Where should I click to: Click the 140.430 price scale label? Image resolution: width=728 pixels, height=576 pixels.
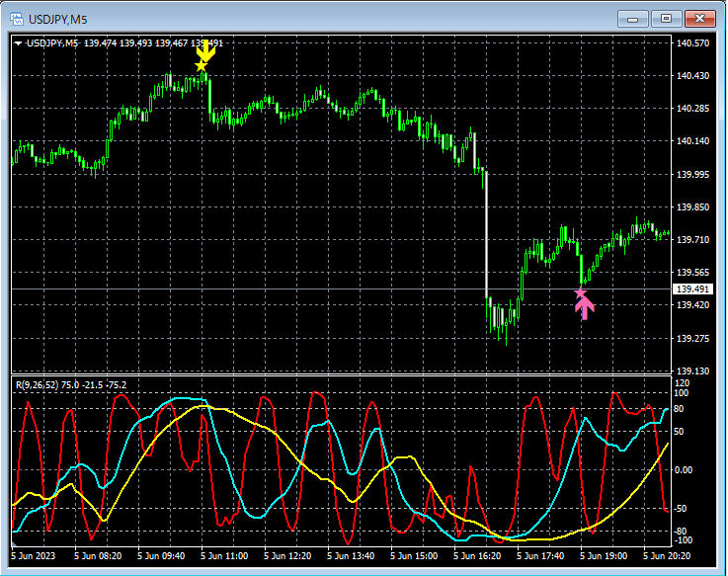(x=692, y=76)
